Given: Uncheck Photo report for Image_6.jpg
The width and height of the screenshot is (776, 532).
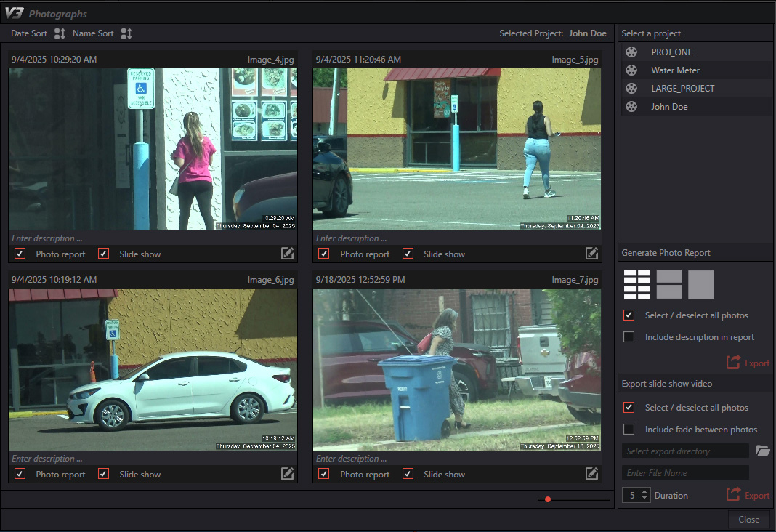Looking at the screenshot, I should point(20,474).
